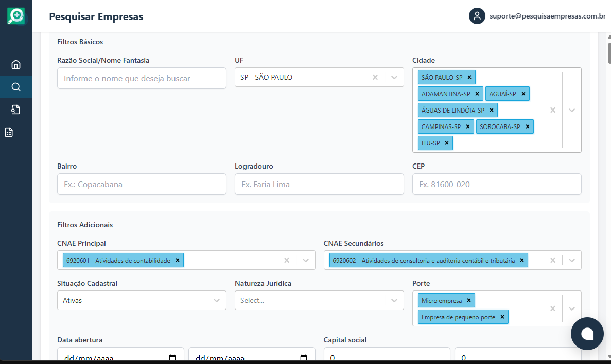611x364 pixels.
Task: Remove the Micro empresa porte chip
Action: 468,300
